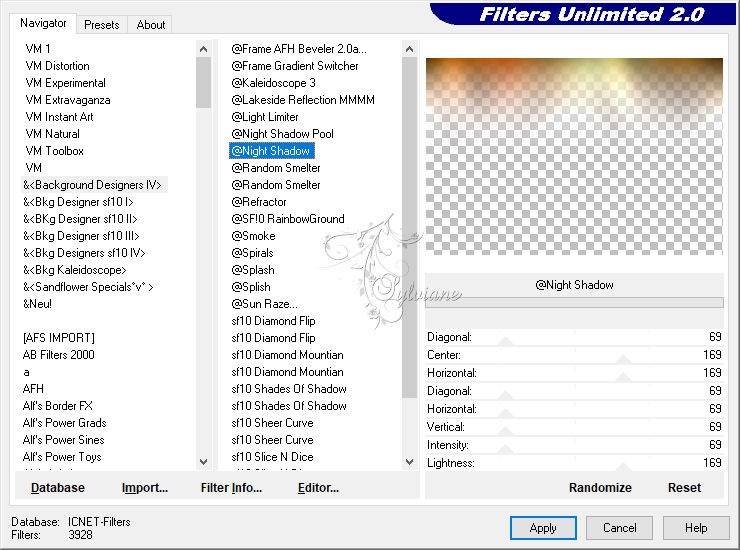Click the Cancel button
The image size is (740, 550).
point(619,527)
